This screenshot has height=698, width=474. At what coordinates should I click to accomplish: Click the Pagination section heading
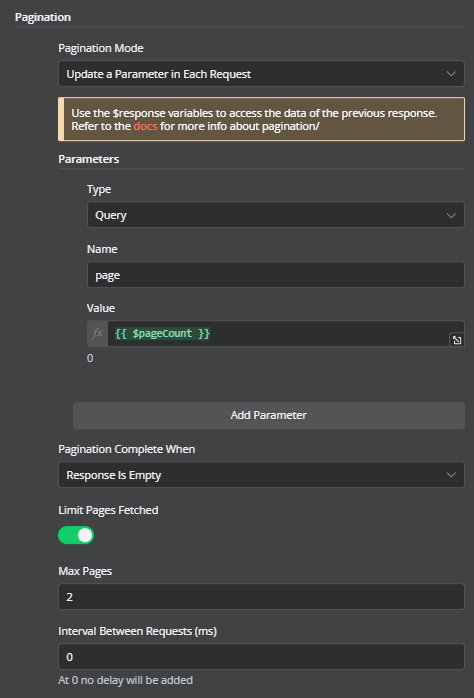[x=43, y=17]
